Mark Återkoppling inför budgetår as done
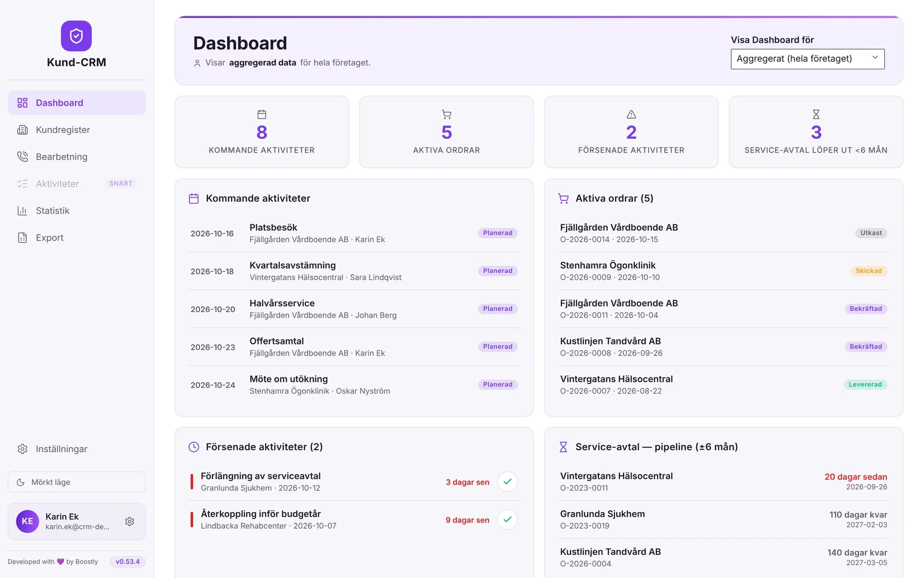 pos(508,520)
